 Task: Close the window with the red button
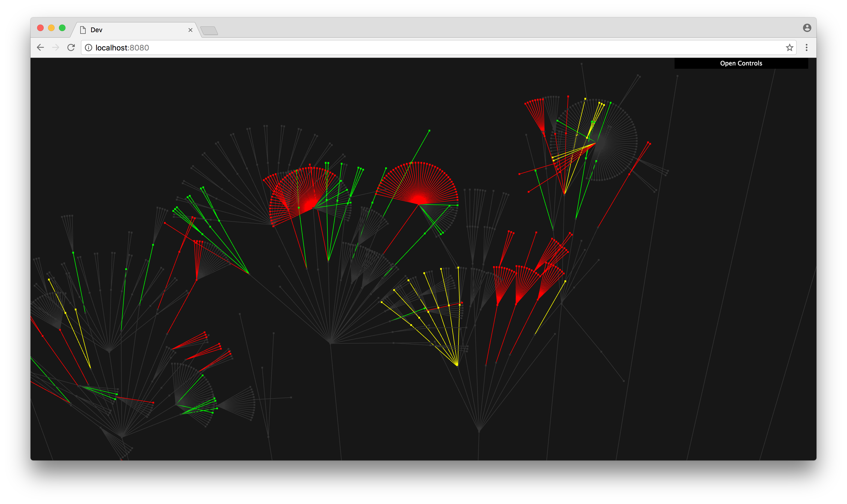click(x=40, y=28)
